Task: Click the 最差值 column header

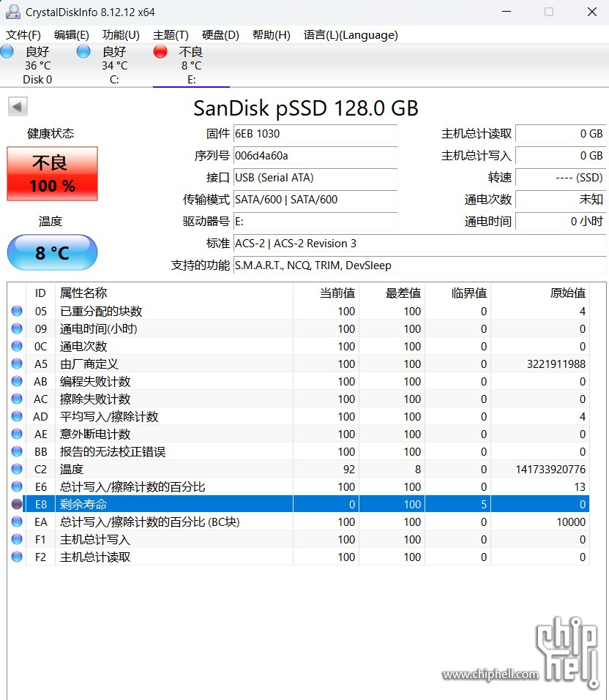Action: tap(392, 293)
